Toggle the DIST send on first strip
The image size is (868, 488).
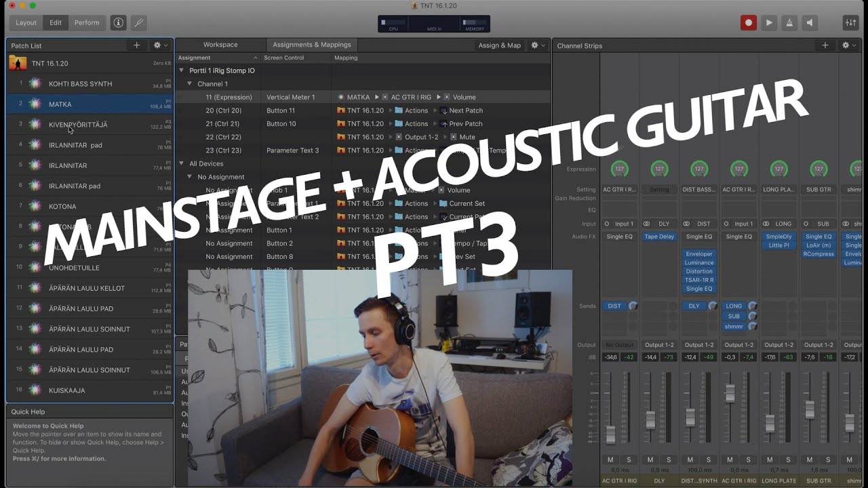tap(614, 306)
